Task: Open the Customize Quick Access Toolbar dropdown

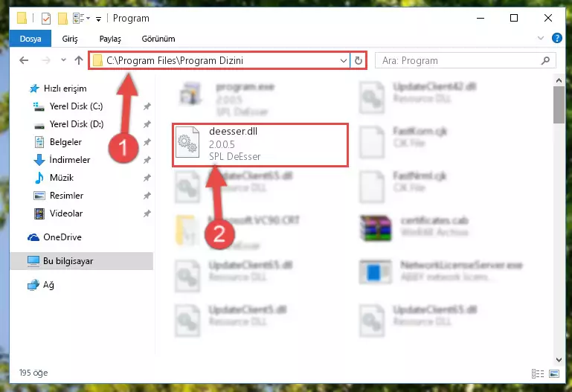Action: tap(98, 19)
